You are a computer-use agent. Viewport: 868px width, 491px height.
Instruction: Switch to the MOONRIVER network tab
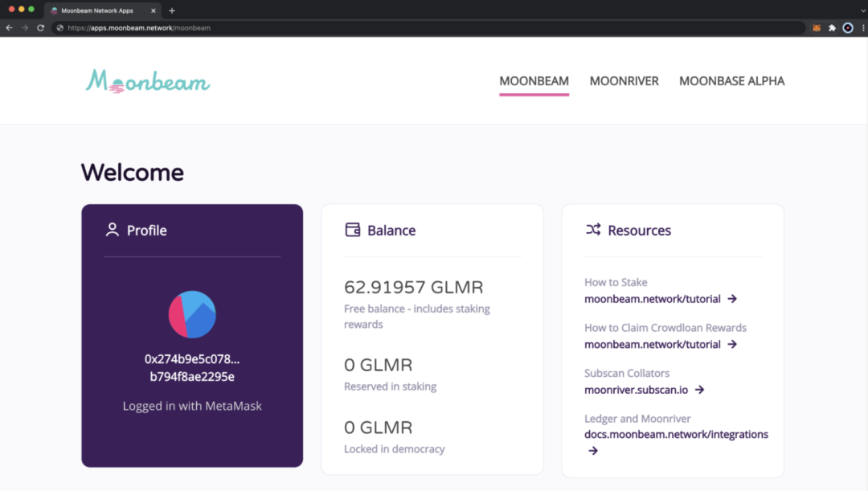click(624, 81)
